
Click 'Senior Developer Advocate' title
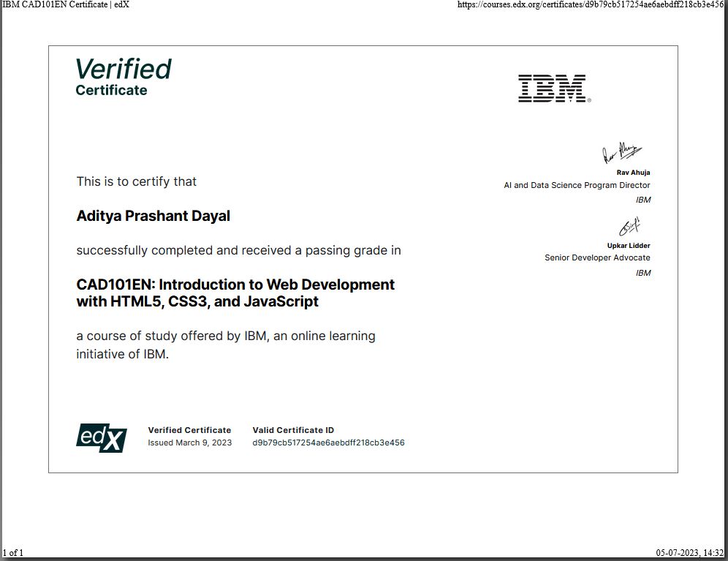point(597,257)
